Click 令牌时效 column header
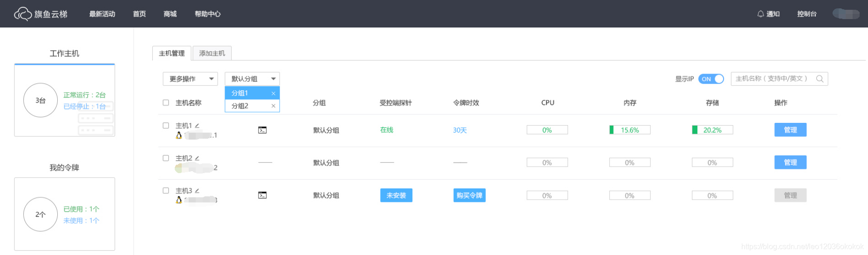This screenshot has width=868, height=255. click(466, 103)
